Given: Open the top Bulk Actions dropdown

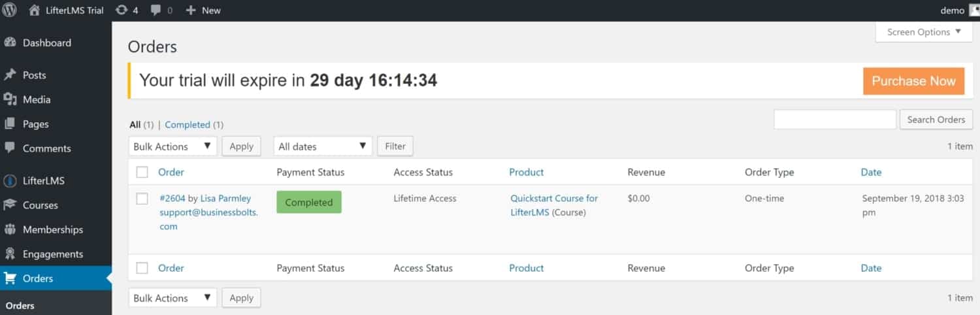Looking at the screenshot, I should [x=172, y=146].
